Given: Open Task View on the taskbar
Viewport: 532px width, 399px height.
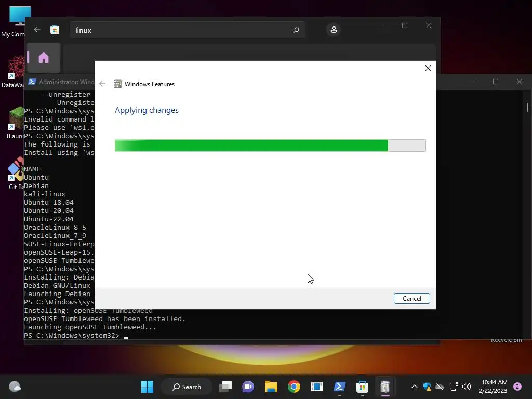Looking at the screenshot, I should point(225,387).
